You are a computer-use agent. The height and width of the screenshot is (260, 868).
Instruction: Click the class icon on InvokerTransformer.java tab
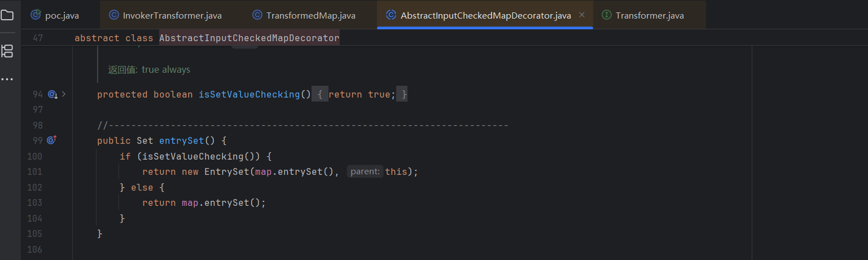pyautogui.click(x=114, y=15)
